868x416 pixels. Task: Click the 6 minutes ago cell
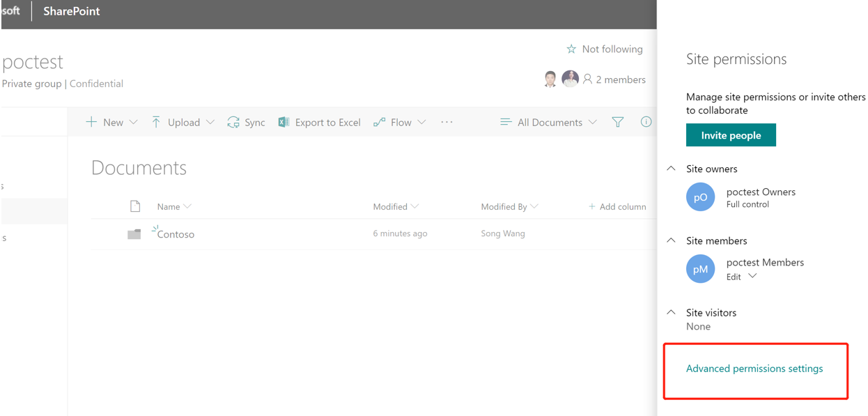[400, 233]
